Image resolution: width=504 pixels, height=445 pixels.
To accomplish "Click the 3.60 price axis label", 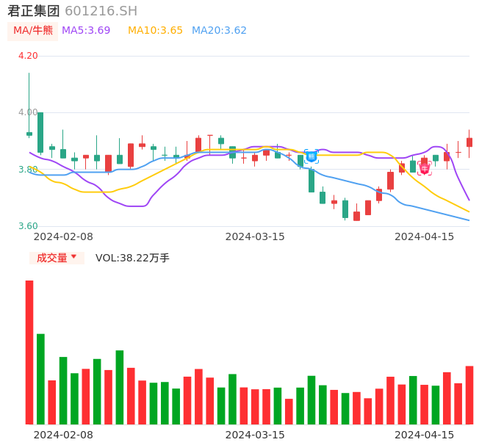I will tap(28, 226).
